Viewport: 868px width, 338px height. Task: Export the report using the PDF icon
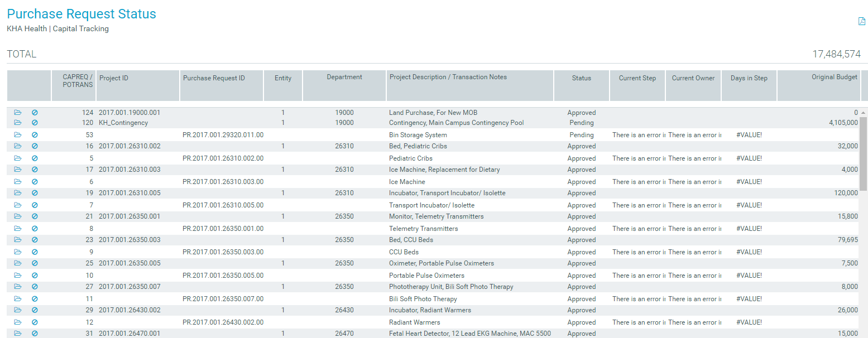tap(861, 21)
